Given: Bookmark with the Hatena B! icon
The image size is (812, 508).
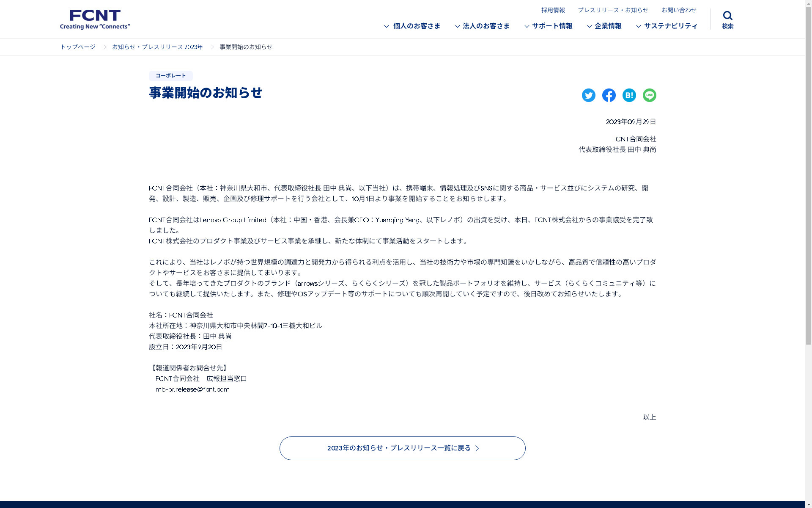Looking at the screenshot, I should coord(629,95).
